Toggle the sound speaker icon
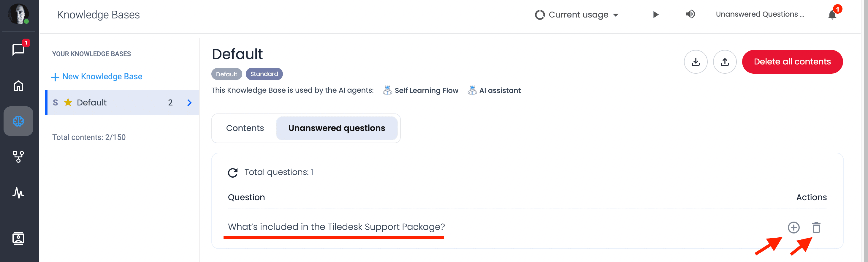 click(690, 14)
